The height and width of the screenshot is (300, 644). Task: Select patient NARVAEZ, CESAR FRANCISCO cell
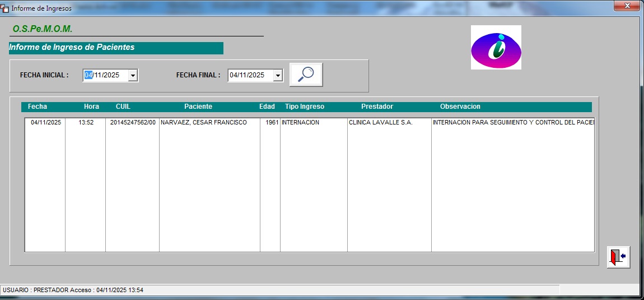coord(204,122)
